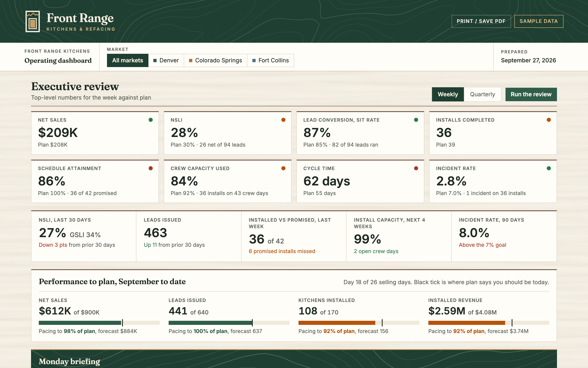Screen dimensions: 588x368
Task: Filter by the Colorado Springs market
Action: click(216, 60)
